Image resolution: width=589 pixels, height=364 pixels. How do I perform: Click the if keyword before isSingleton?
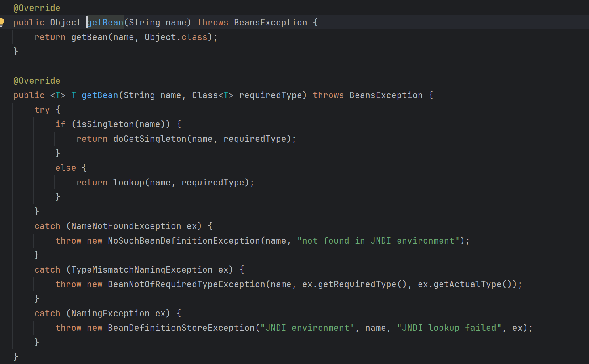[61, 124]
